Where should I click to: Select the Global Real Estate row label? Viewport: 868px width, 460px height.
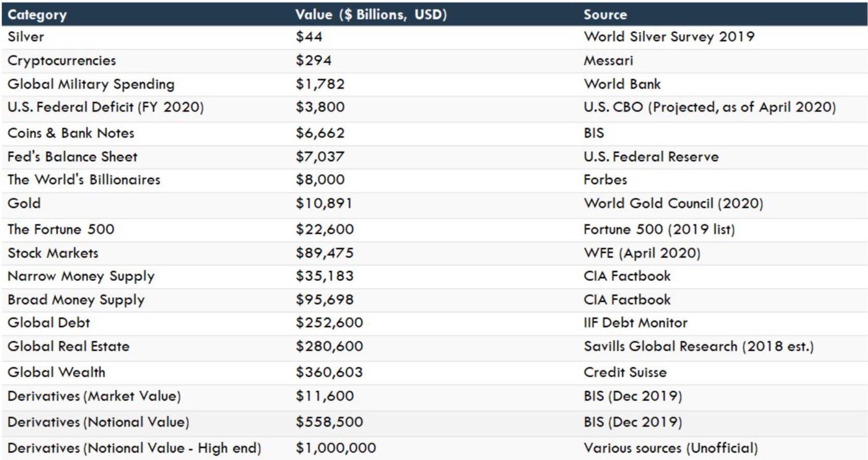(x=68, y=347)
